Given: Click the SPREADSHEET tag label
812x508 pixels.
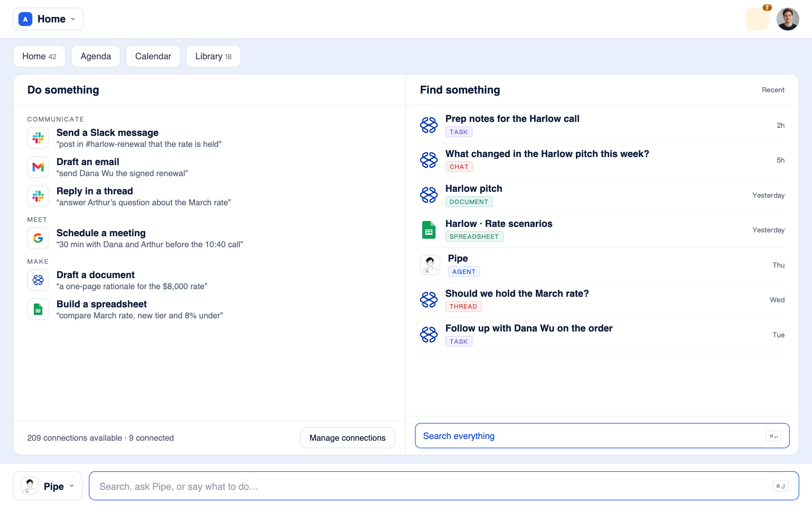Looking at the screenshot, I should pyautogui.click(x=474, y=237).
